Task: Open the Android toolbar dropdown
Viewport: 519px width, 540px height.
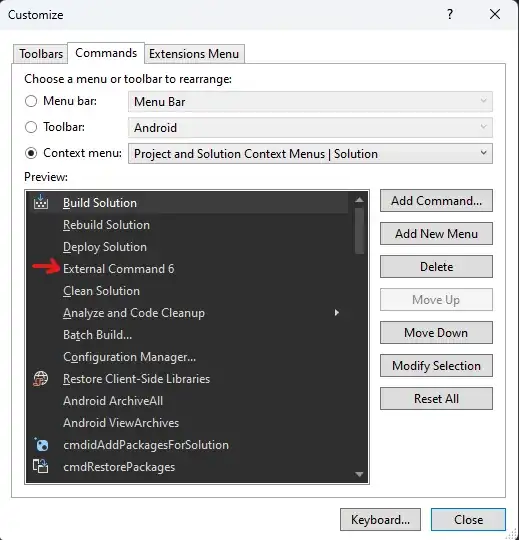Action: pyautogui.click(x=310, y=127)
